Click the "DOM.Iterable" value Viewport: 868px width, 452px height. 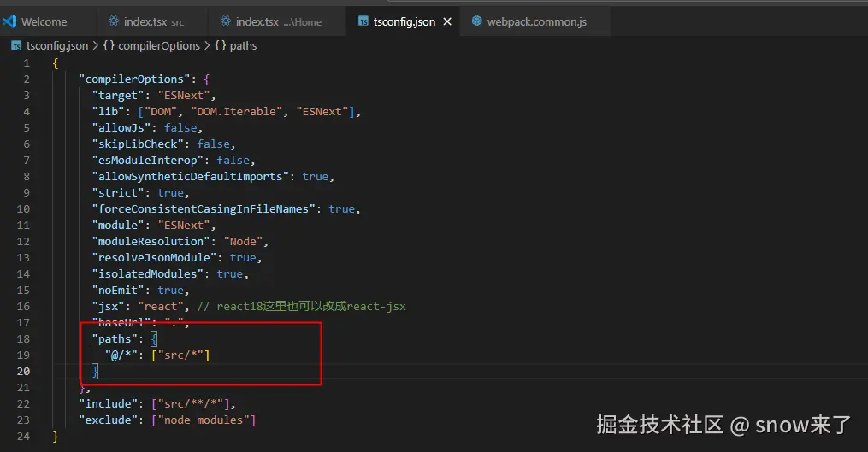click(236, 111)
